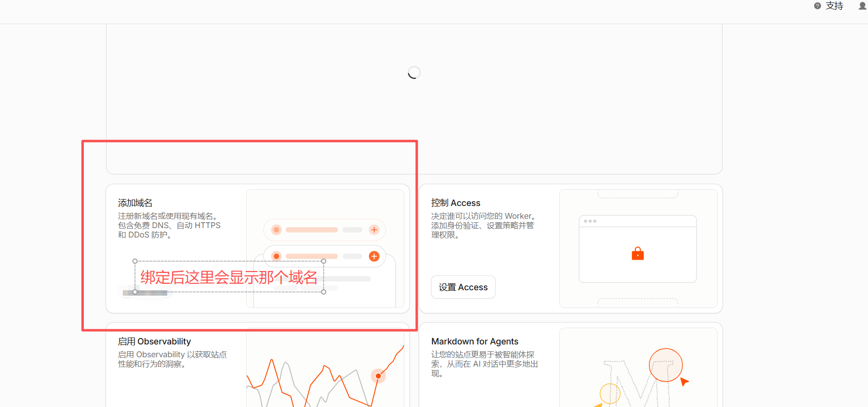Open the 启用 Observability card
This screenshot has width=868, height=407.
154,341
